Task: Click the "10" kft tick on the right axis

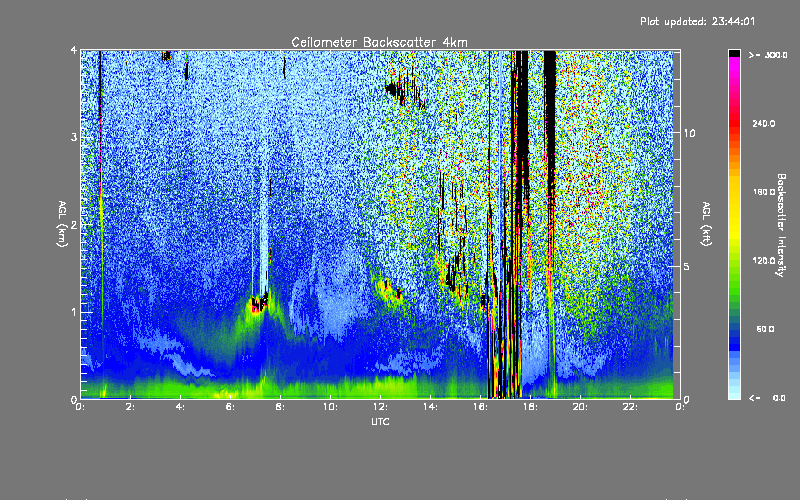Action: click(689, 133)
